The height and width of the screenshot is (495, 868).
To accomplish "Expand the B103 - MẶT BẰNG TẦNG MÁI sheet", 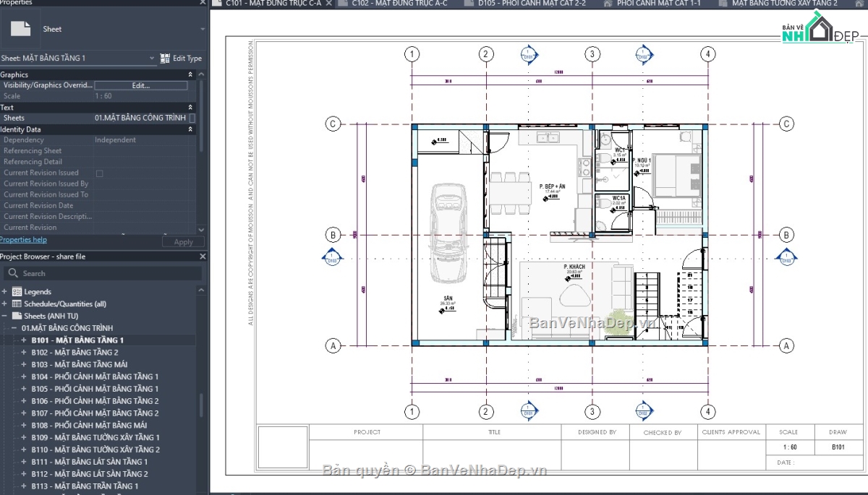I will pyautogui.click(x=23, y=365).
